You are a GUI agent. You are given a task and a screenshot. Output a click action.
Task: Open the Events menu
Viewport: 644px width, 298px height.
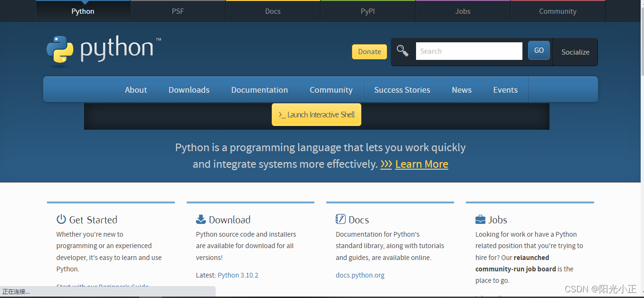[505, 90]
